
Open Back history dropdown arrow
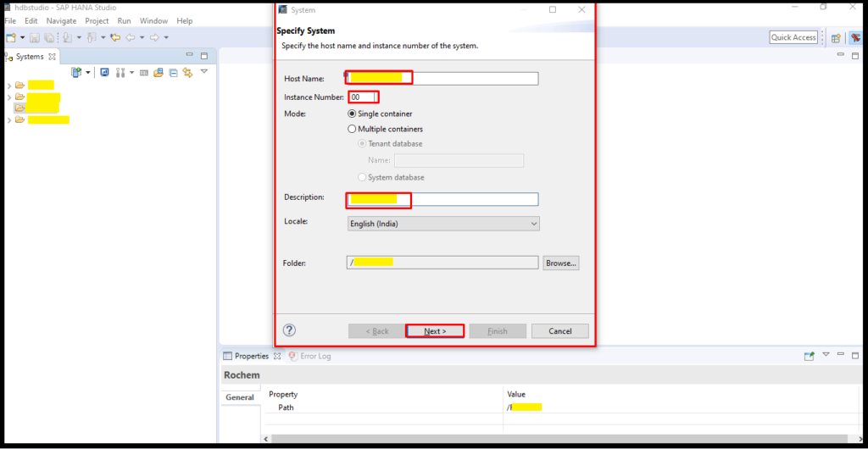click(142, 37)
